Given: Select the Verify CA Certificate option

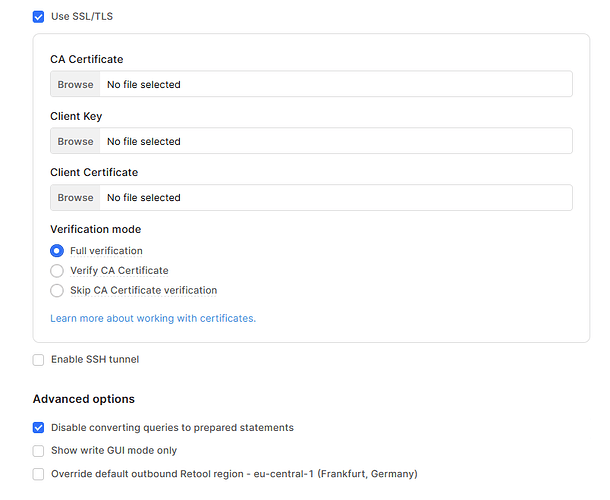Looking at the screenshot, I should (57, 271).
